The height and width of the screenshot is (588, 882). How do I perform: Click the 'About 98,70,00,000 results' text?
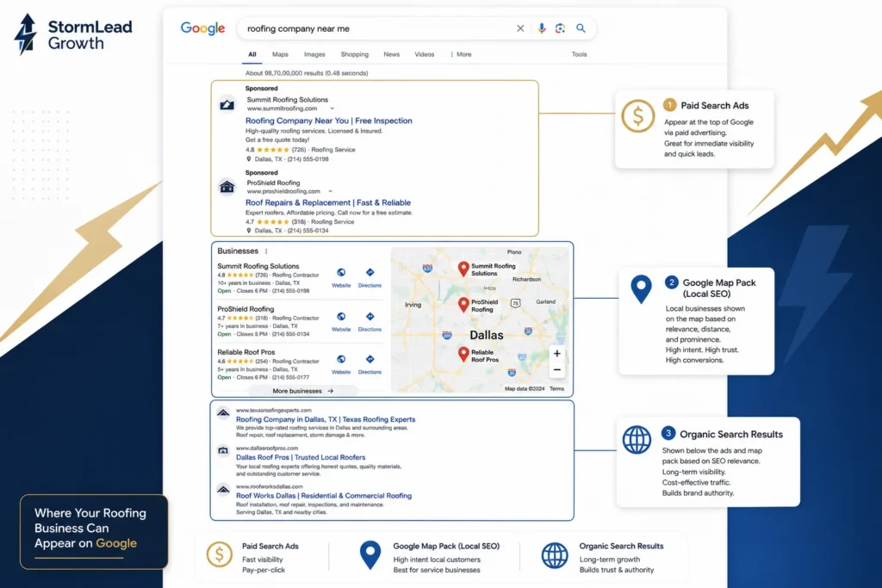(307, 73)
